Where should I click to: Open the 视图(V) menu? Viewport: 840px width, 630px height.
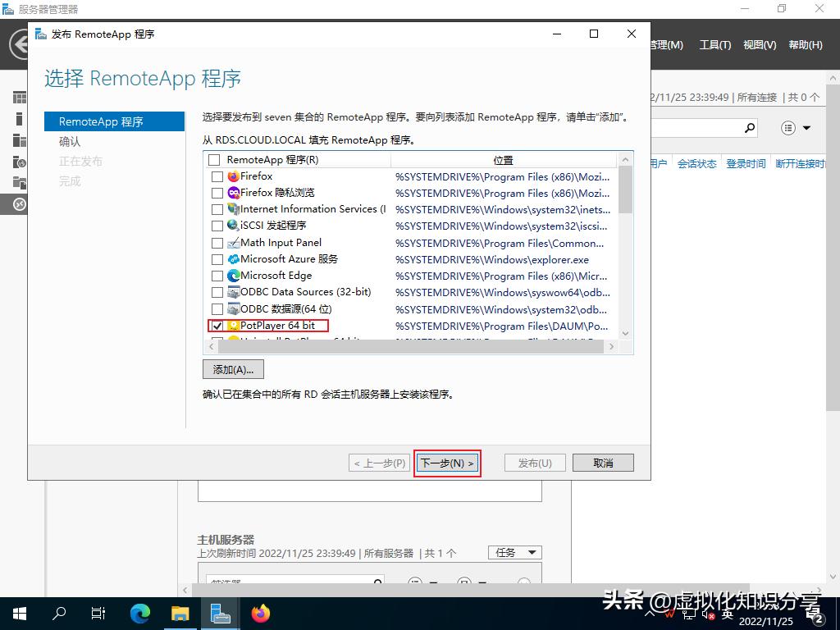coord(759,45)
